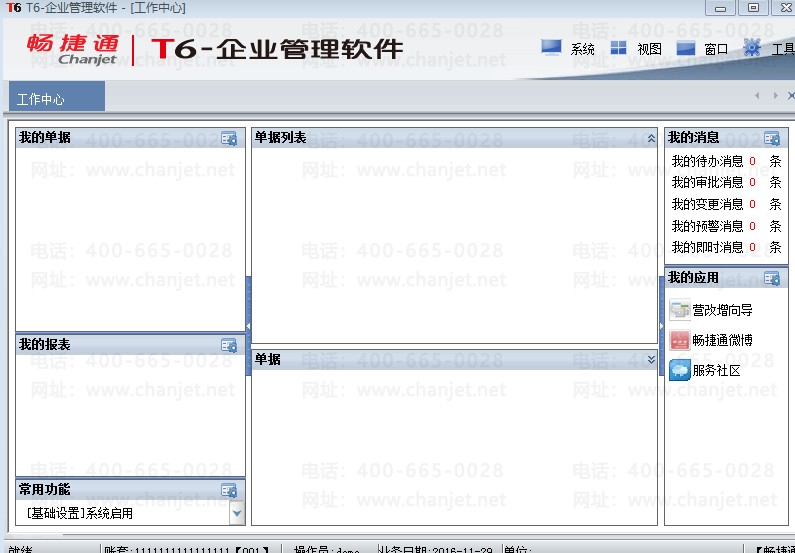Viewport: 795px width, 553px height.
Task: Click the gear icon beside 工具
Action: tap(752, 48)
